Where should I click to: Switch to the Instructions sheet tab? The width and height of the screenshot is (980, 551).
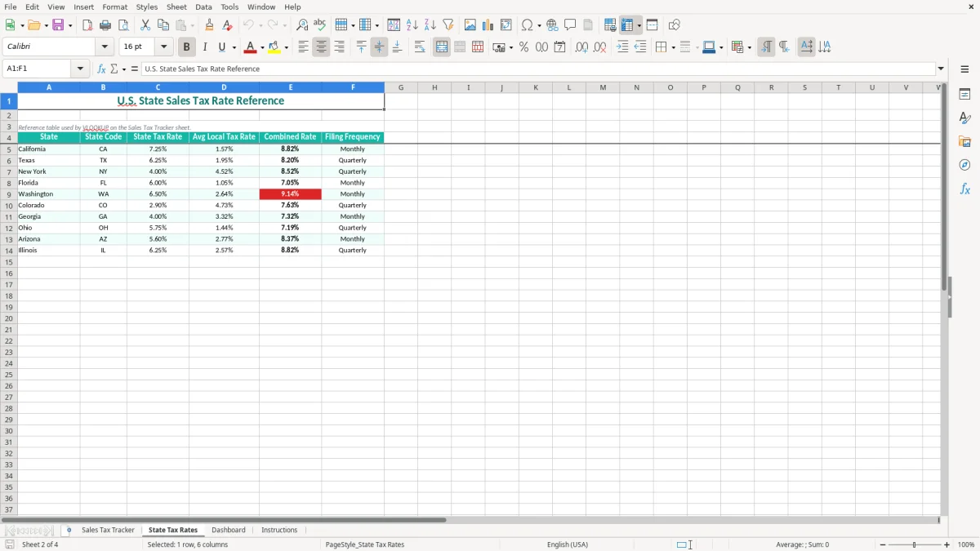(279, 531)
